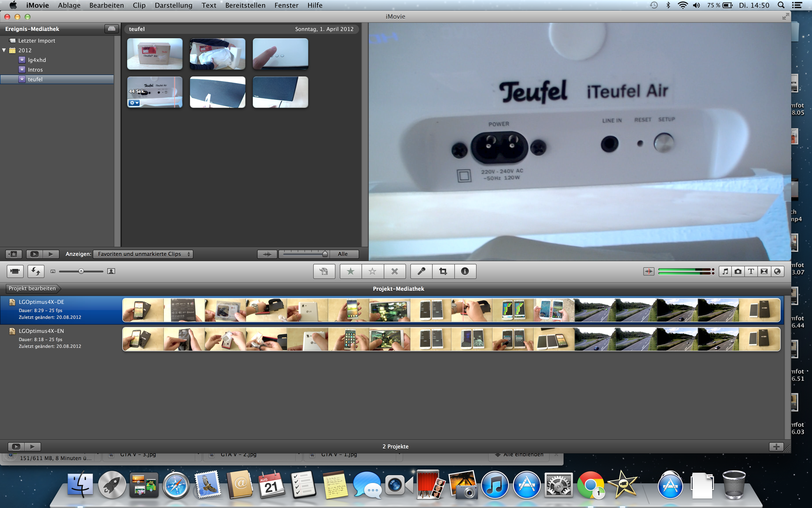812x508 pixels.
Task: Open Bearbeiten menu
Action: 106,5
